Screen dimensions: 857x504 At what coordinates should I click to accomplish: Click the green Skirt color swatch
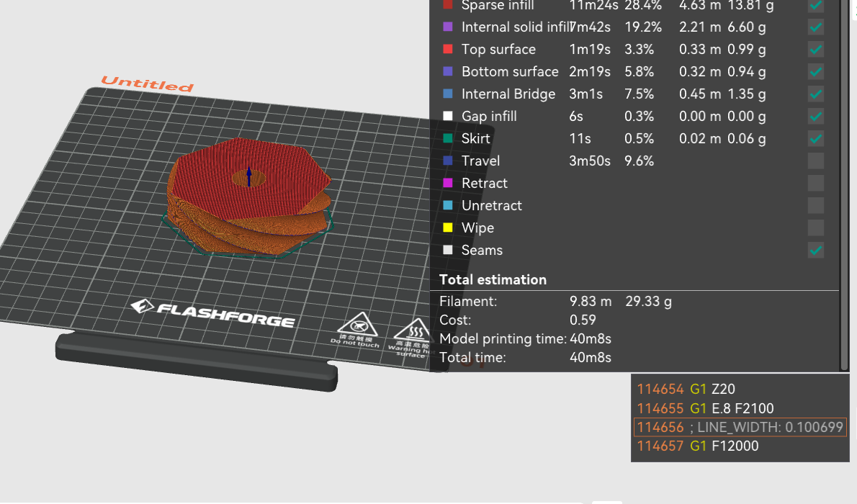click(448, 138)
